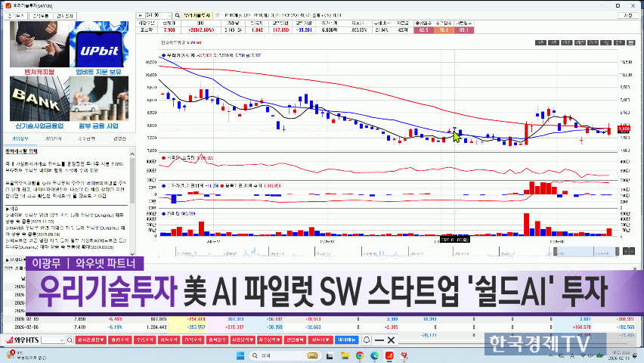
Task: Click the star favorite icon beside stock name
Action: point(218,14)
